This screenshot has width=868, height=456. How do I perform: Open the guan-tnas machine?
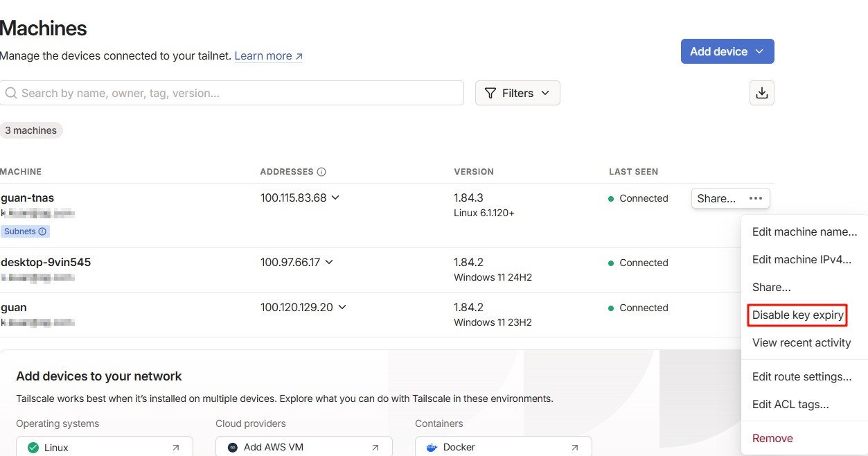[x=28, y=198]
